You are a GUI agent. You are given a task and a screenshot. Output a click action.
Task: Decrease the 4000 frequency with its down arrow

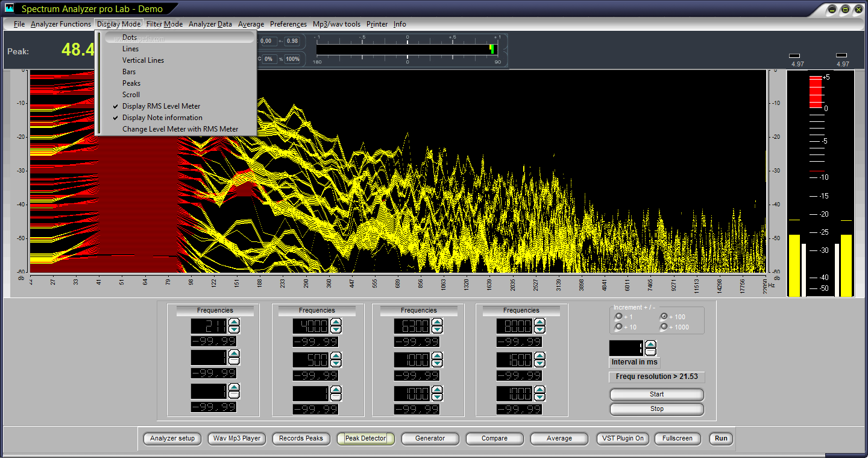click(x=336, y=330)
